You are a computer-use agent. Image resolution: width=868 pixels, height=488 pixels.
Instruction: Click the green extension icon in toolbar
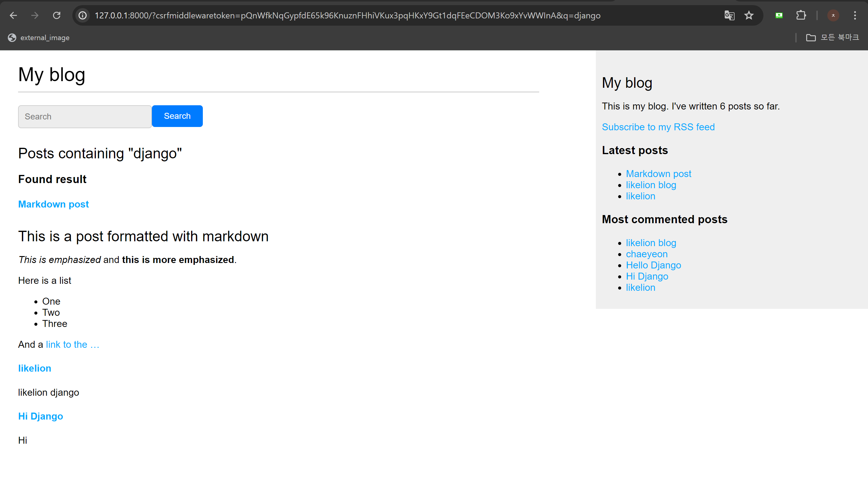pos(779,15)
